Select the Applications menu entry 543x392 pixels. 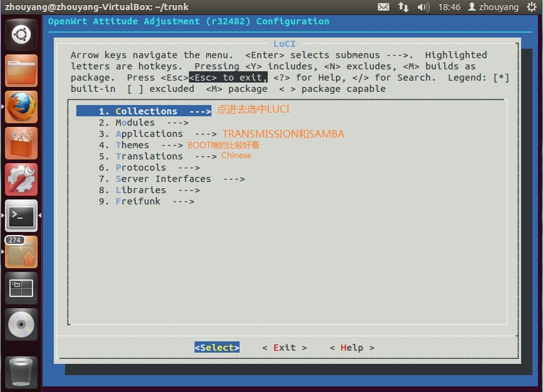158,134
